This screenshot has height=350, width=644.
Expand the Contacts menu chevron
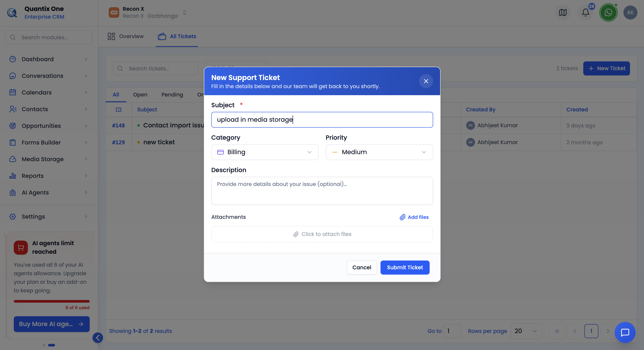pos(86,109)
